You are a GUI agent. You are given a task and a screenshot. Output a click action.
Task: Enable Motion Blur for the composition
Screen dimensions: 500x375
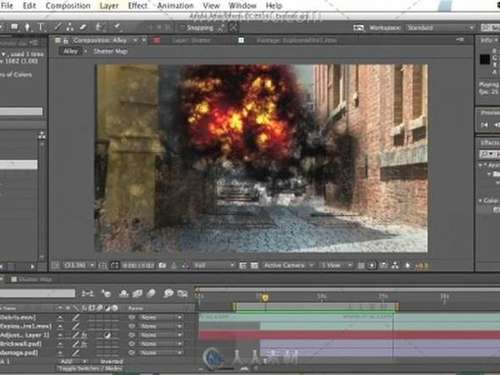151,293
